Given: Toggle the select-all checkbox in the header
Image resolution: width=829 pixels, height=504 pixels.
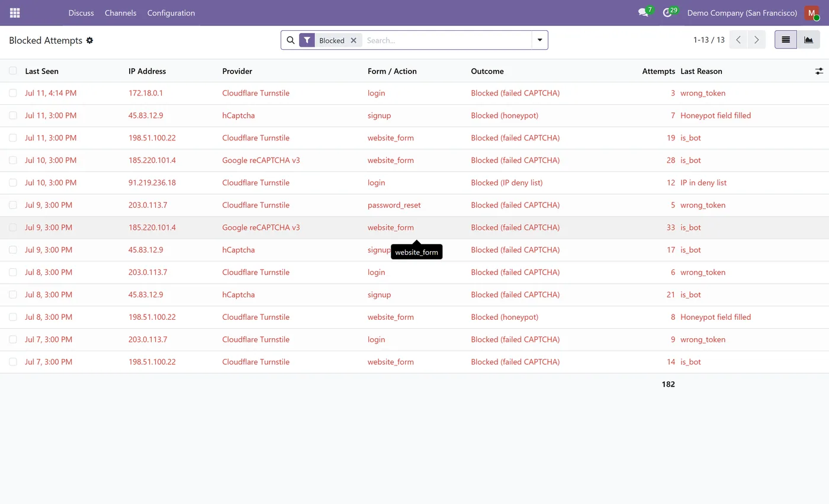Looking at the screenshot, I should pyautogui.click(x=13, y=71).
